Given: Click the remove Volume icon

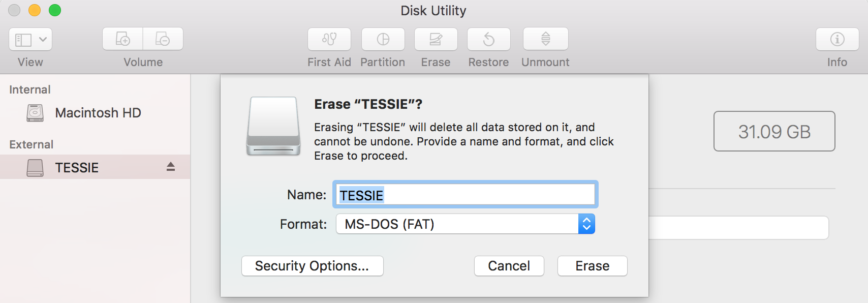Looking at the screenshot, I should click(x=163, y=39).
